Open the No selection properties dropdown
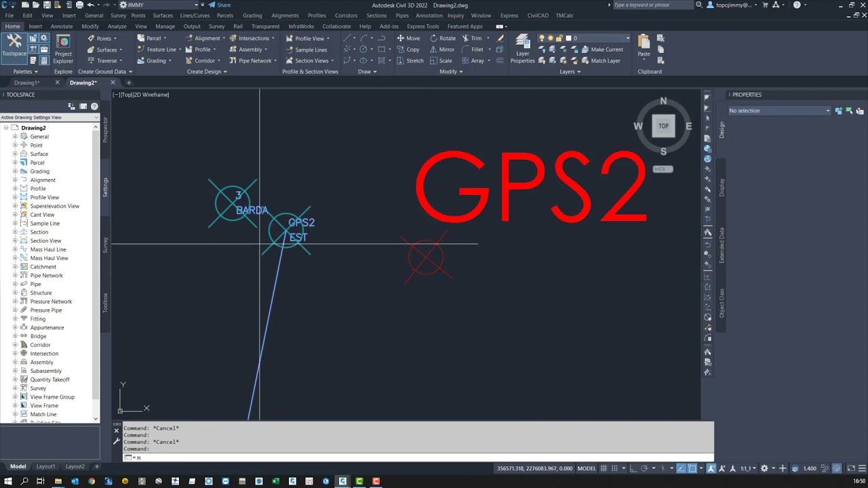Image resolution: width=868 pixels, height=488 pixels. tap(779, 110)
